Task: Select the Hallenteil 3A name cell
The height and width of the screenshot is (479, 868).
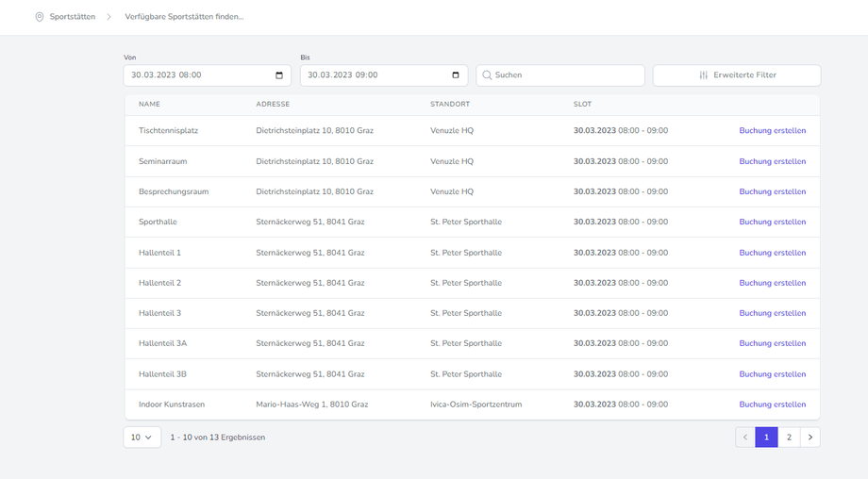Action: pyautogui.click(x=162, y=343)
